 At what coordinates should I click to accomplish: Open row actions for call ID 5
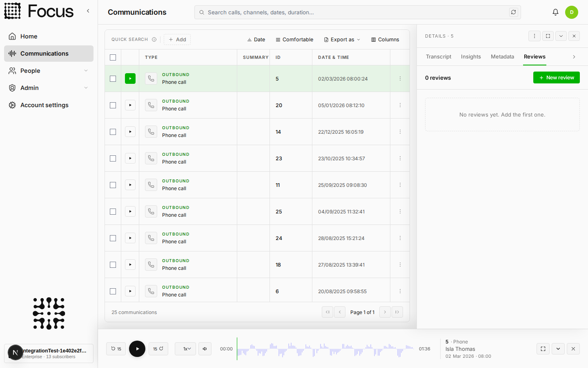click(x=400, y=79)
